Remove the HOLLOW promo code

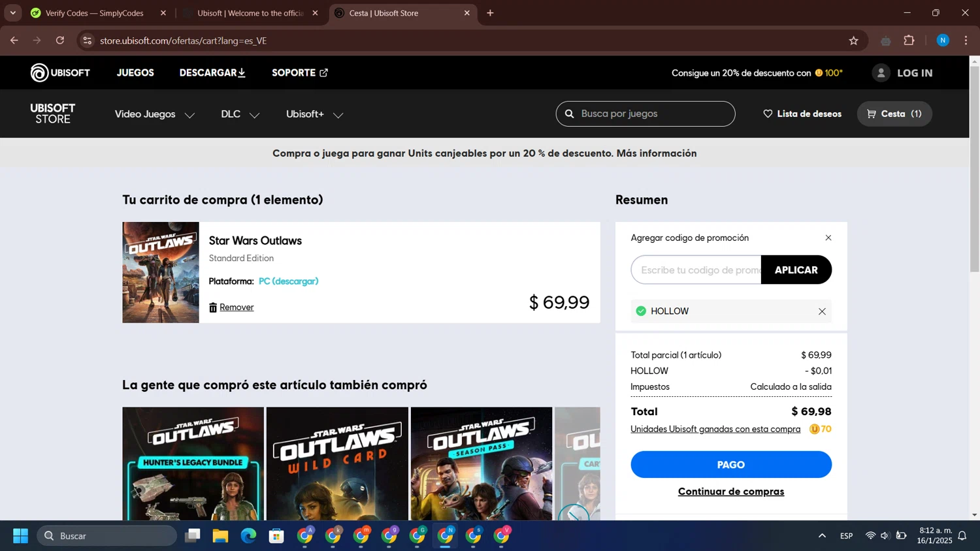click(822, 311)
